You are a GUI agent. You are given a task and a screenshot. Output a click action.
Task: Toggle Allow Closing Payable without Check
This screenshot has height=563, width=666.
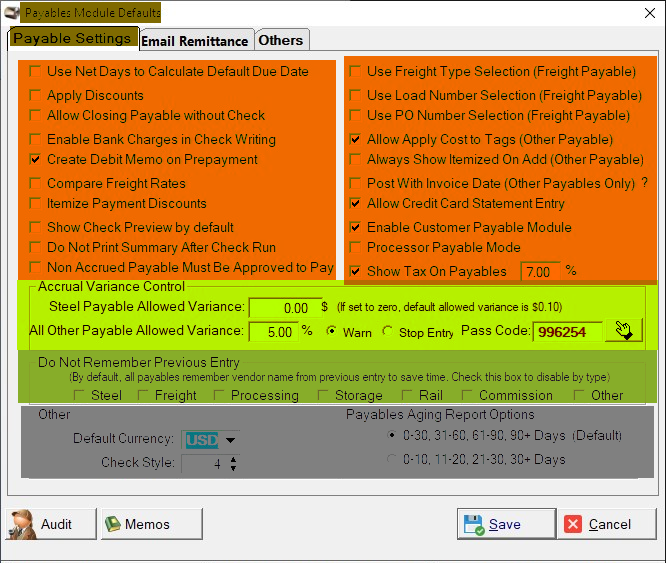tap(35, 115)
